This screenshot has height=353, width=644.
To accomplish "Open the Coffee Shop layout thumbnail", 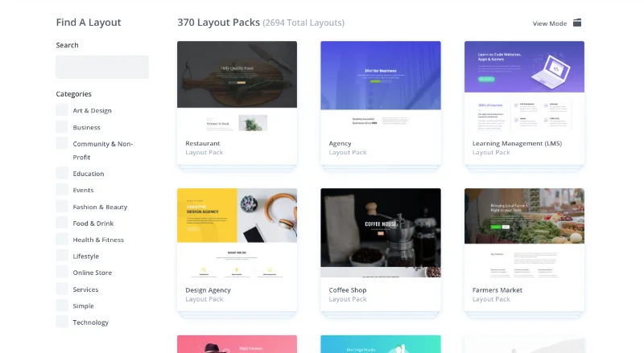I will 381,233.
